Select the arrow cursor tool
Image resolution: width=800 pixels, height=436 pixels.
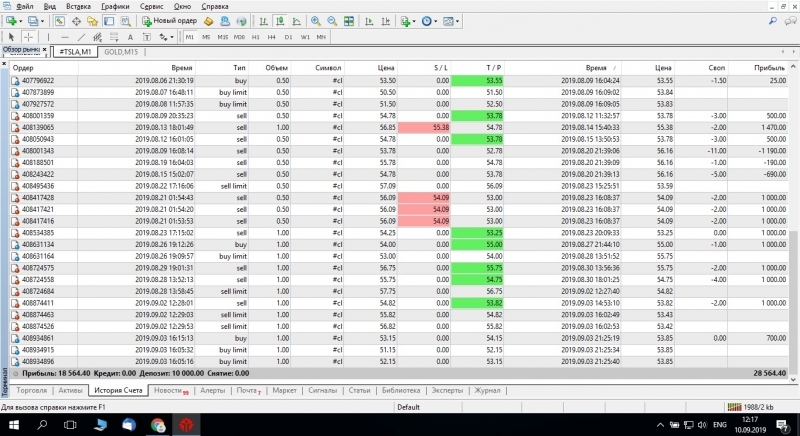[11, 36]
